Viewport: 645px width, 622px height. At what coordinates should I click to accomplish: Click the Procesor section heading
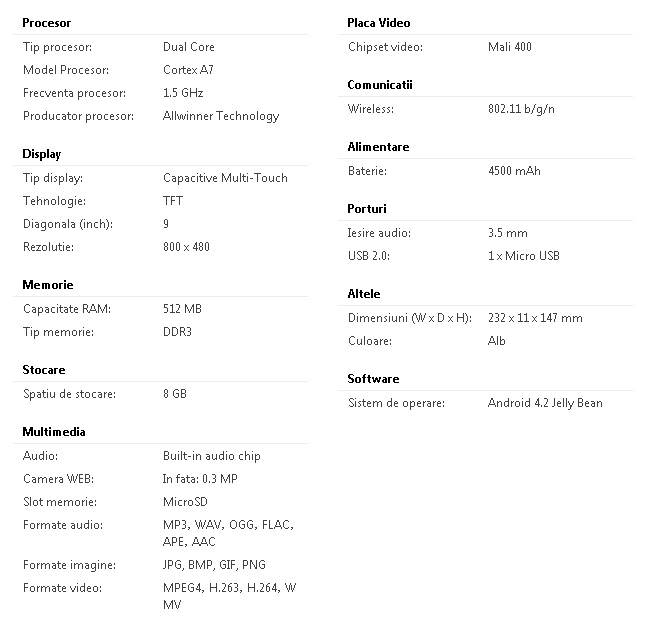pos(46,23)
